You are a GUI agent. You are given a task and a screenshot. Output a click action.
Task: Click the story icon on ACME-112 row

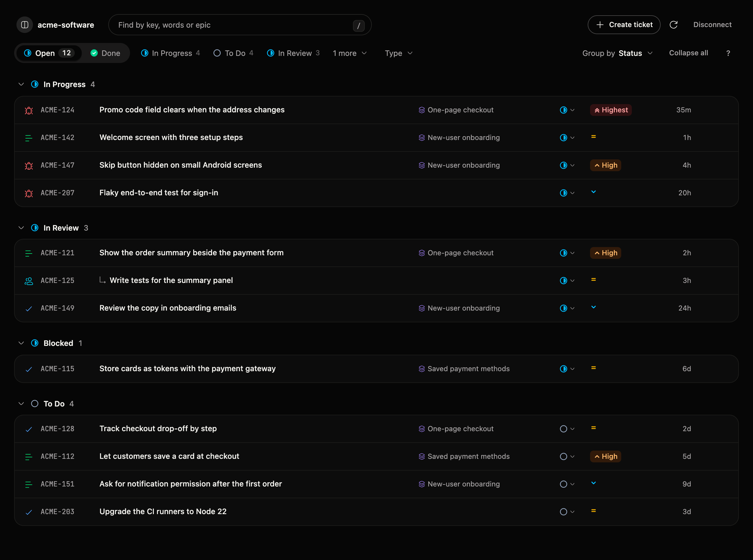point(29,456)
